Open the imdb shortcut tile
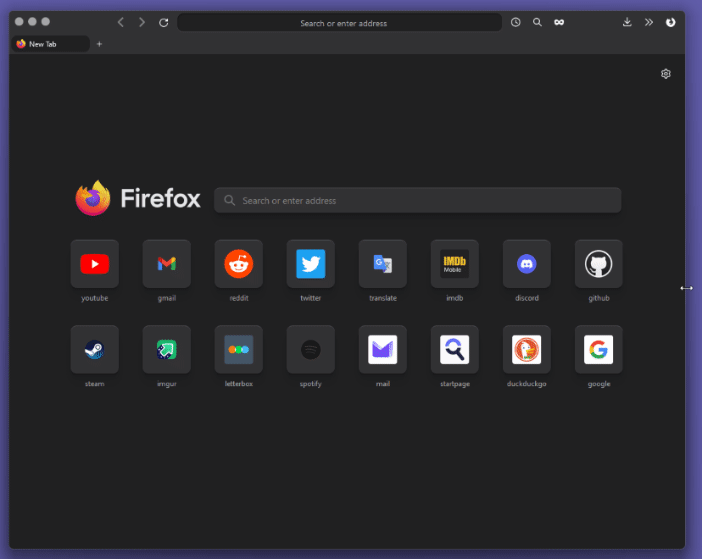This screenshot has height=559, width=702. click(x=455, y=264)
